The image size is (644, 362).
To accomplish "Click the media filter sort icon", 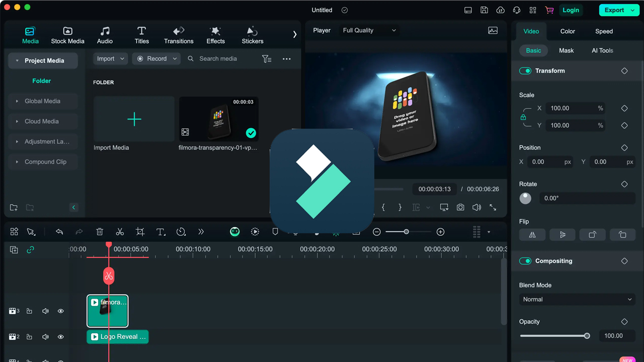I will (x=267, y=59).
